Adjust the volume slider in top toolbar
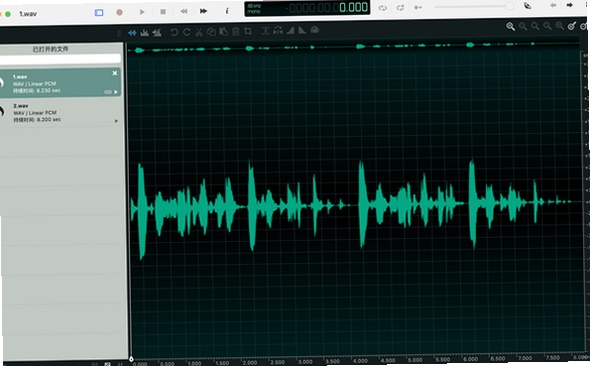Screen dimensions: 590x366 pos(474,6)
